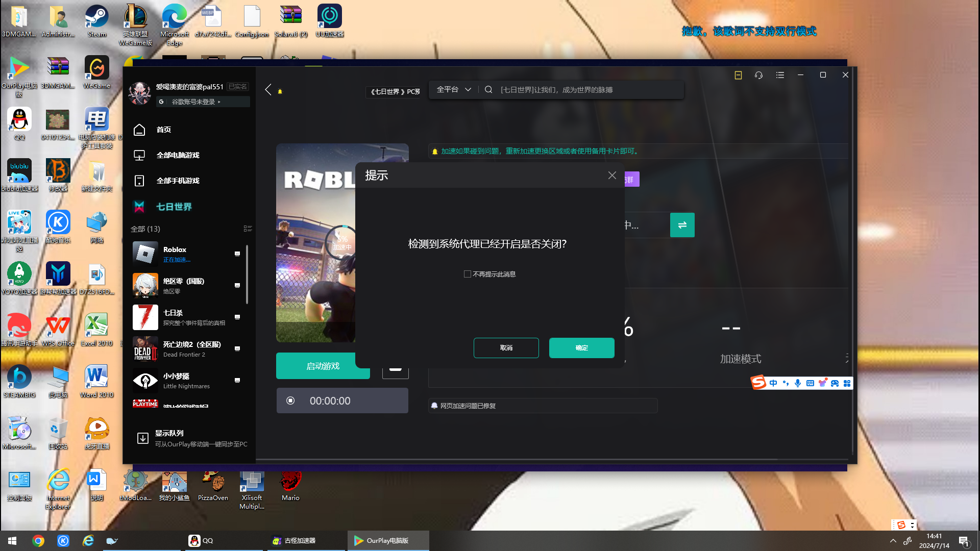The width and height of the screenshot is (980, 551).
Task: Click the PC icon beside 小小梦魇
Action: click(x=237, y=380)
